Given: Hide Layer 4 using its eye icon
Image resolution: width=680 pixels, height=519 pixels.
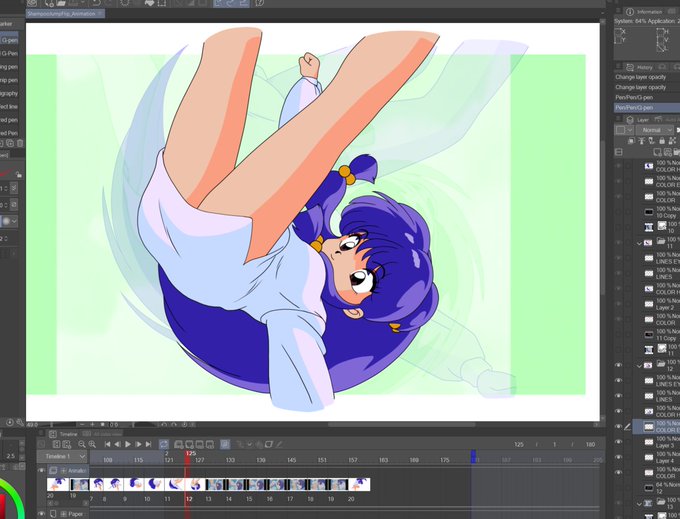Looking at the screenshot, I should pos(618,457).
